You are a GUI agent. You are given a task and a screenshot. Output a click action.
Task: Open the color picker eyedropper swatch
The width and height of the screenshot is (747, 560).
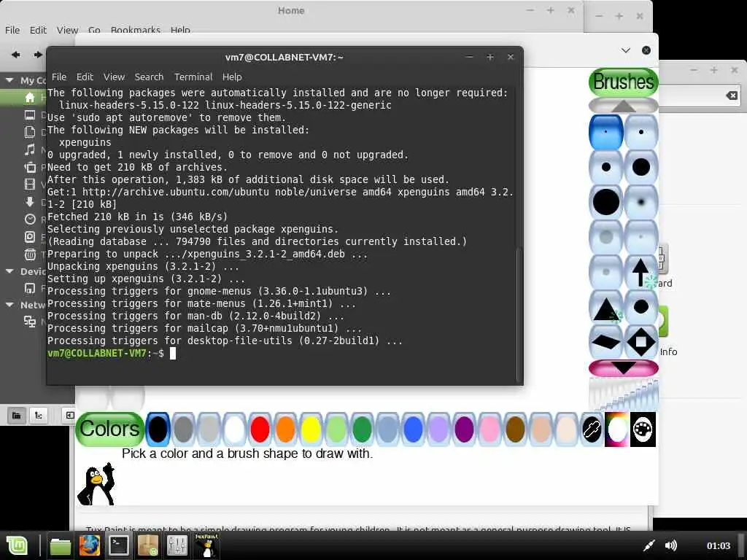click(592, 429)
